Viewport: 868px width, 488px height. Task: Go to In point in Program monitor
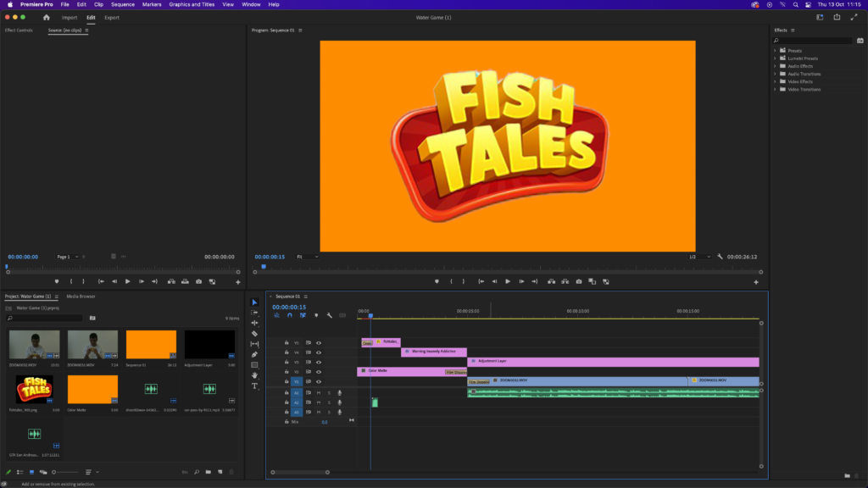pos(481,281)
